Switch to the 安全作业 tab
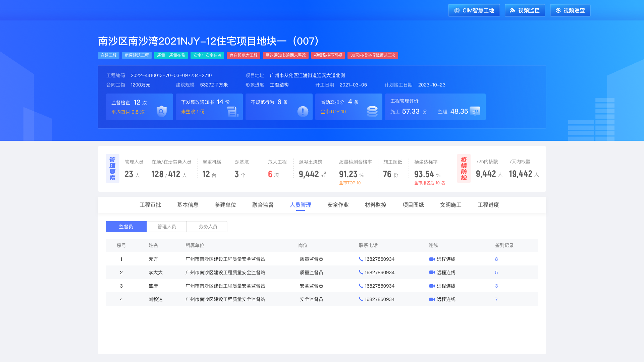This screenshot has height=362, width=644. pos(338,205)
